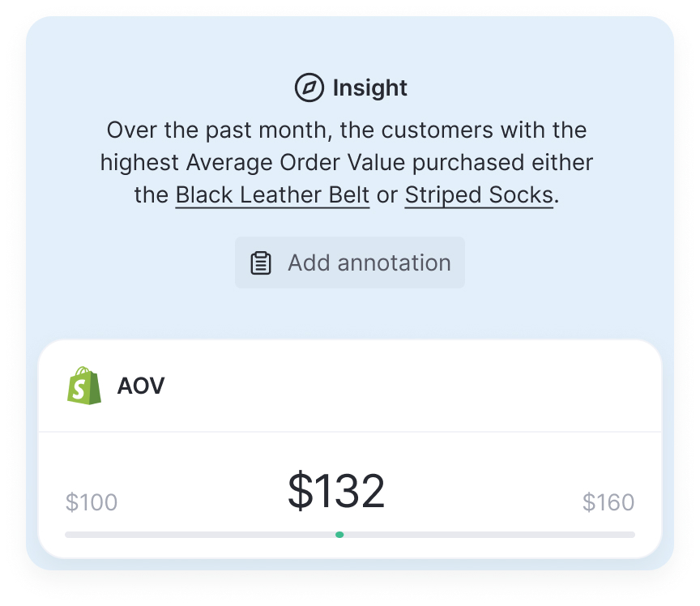Image resolution: width=700 pixels, height=606 pixels.
Task: Click the words "Average Order Value" in the insight
Action: click(x=297, y=163)
